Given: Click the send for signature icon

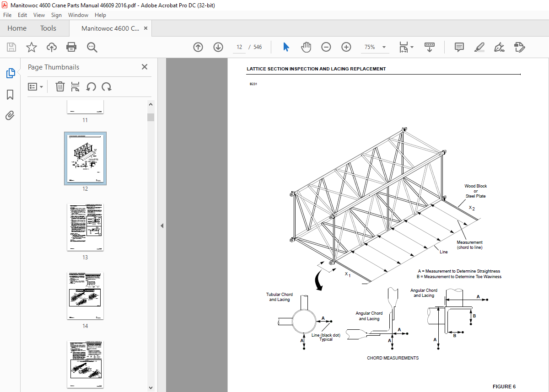Looking at the screenshot, I should (x=519, y=47).
